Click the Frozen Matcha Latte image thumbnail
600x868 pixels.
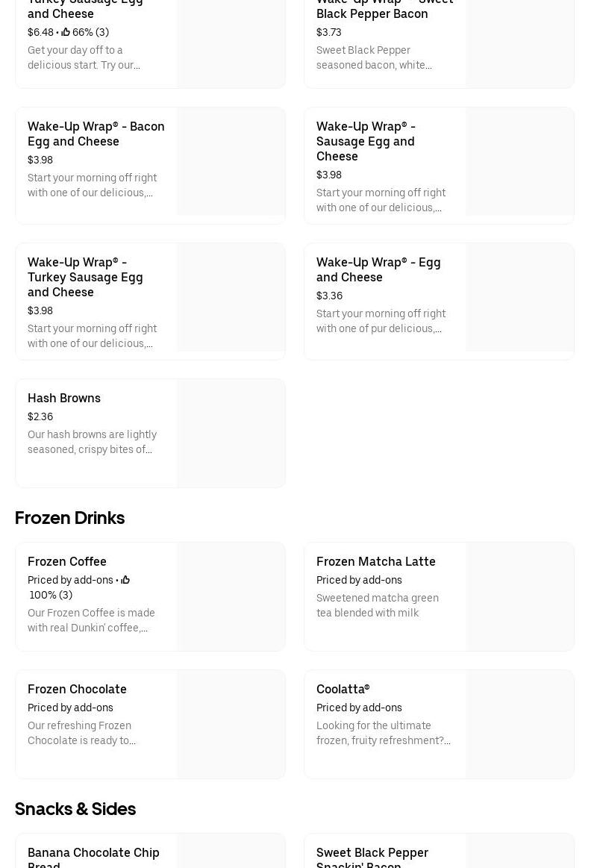[519, 596]
